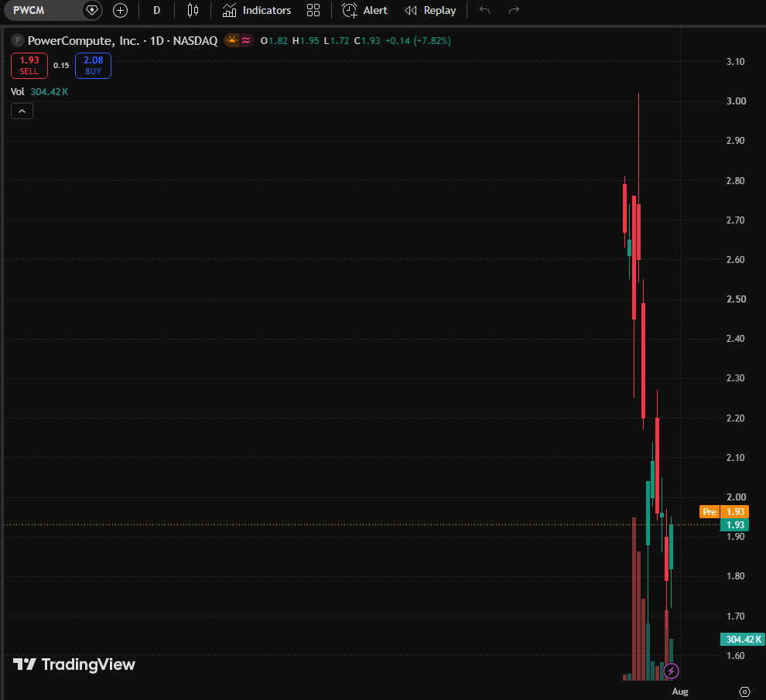Add a symbol with the plus icon

120,10
